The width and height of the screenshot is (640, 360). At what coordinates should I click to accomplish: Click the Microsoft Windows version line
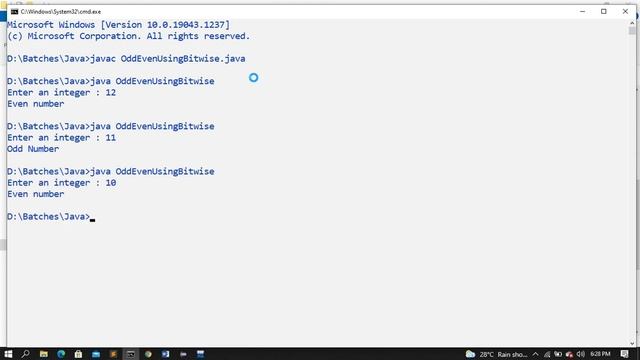click(118, 25)
